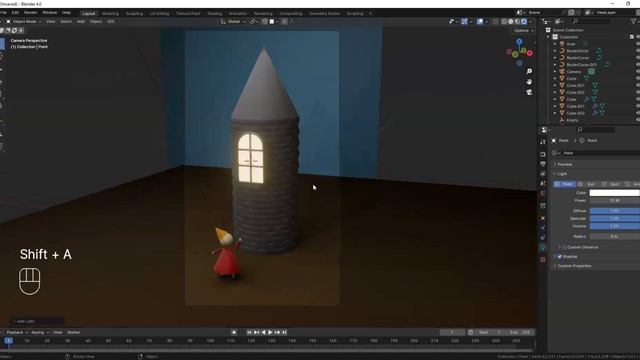
Task: Click the Specular value slider
Action: pyautogui.click(x=615, y=219)
